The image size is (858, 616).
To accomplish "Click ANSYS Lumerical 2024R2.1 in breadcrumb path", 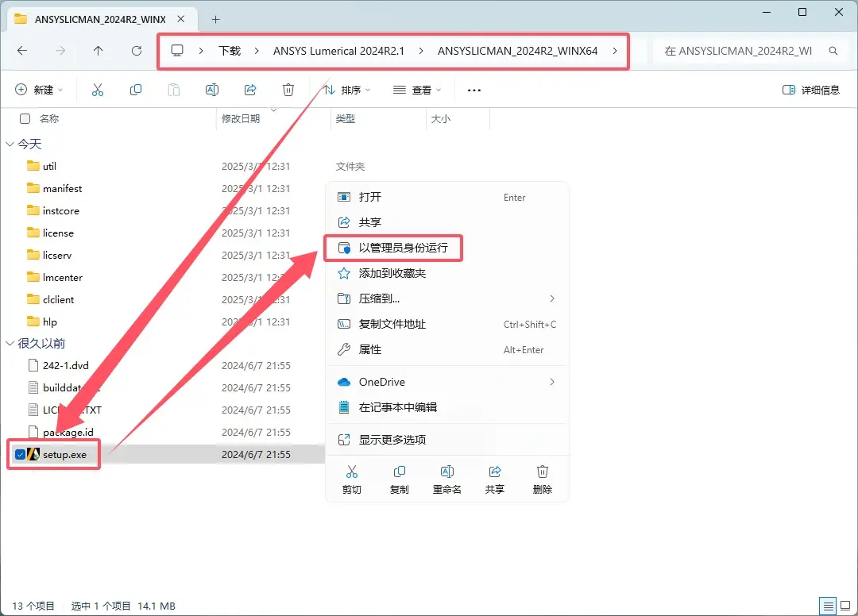I will tap(338, 51).
